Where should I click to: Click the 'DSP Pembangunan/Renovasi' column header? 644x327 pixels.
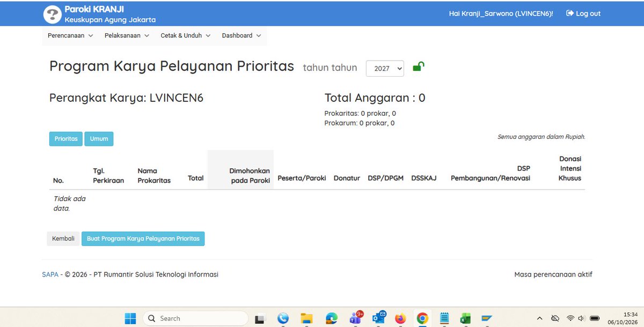[491, 173]
